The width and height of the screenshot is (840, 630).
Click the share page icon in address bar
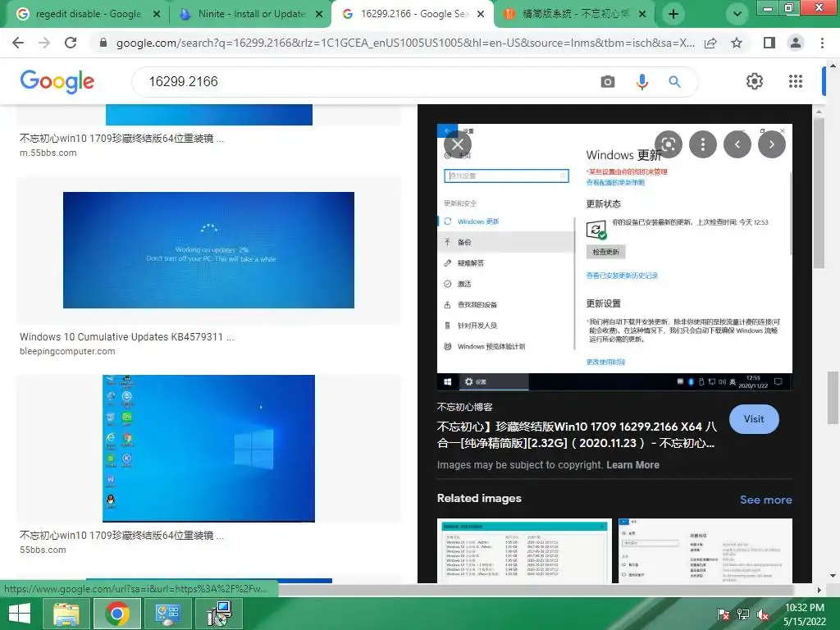click(710, 43)
